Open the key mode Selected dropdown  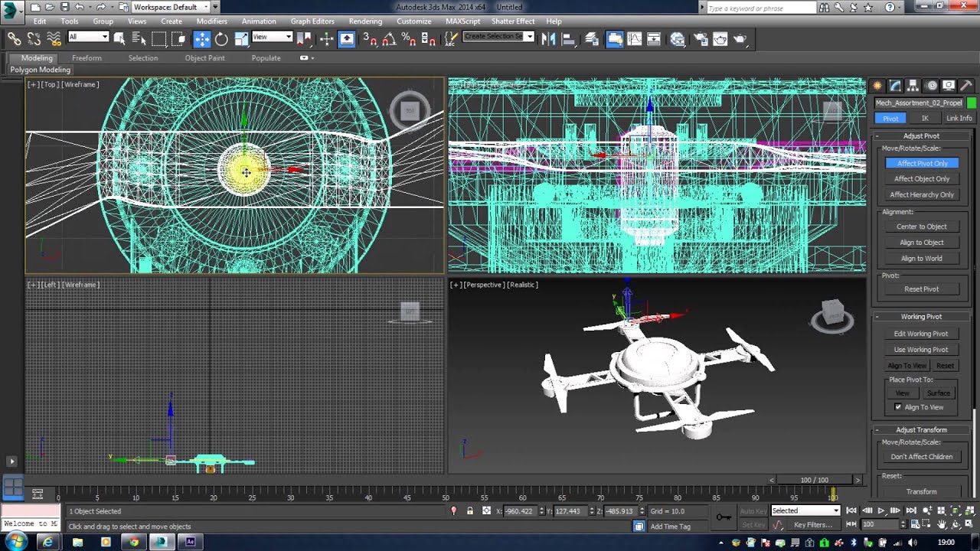(x=805, y=510)
